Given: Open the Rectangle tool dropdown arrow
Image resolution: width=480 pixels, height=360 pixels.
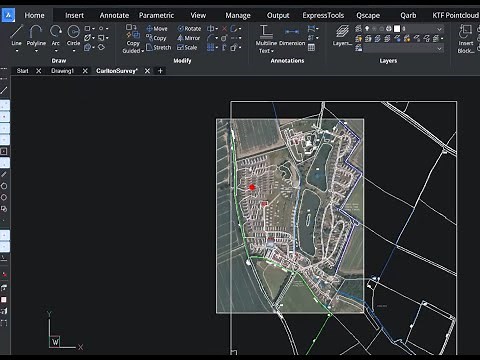Looking at the screenshot, I should click(x=94, y=29).
